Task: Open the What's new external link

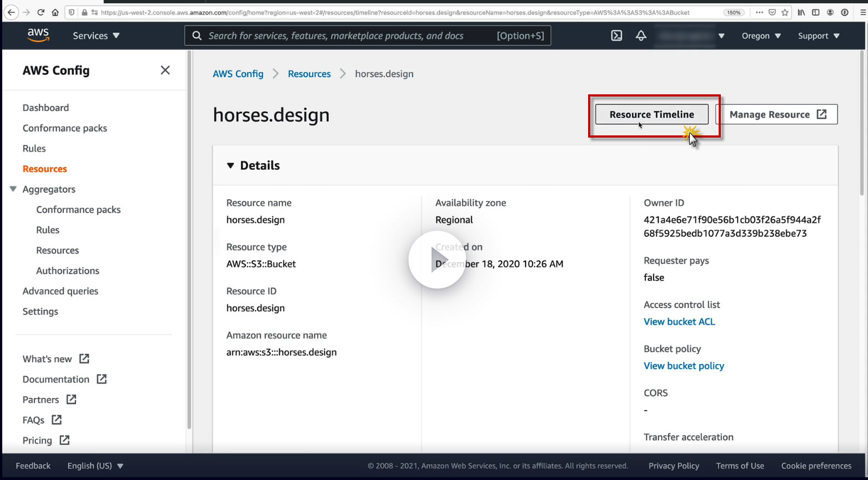Action: pyautogui.click(x=56, y=359)
